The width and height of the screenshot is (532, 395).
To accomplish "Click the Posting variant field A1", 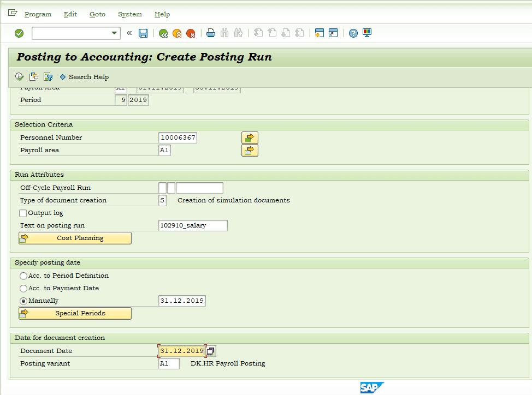I will (169, 363).
